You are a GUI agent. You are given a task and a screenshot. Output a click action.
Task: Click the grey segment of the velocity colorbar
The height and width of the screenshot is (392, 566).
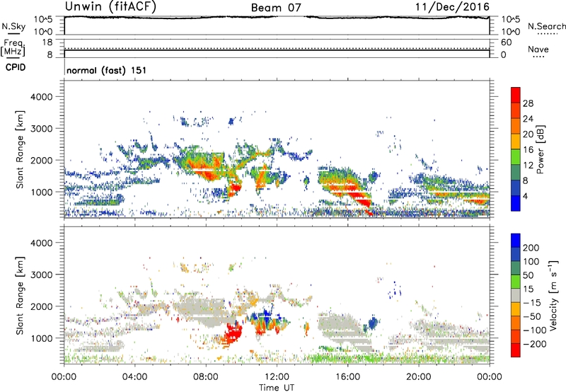click(x=516, y=295)
